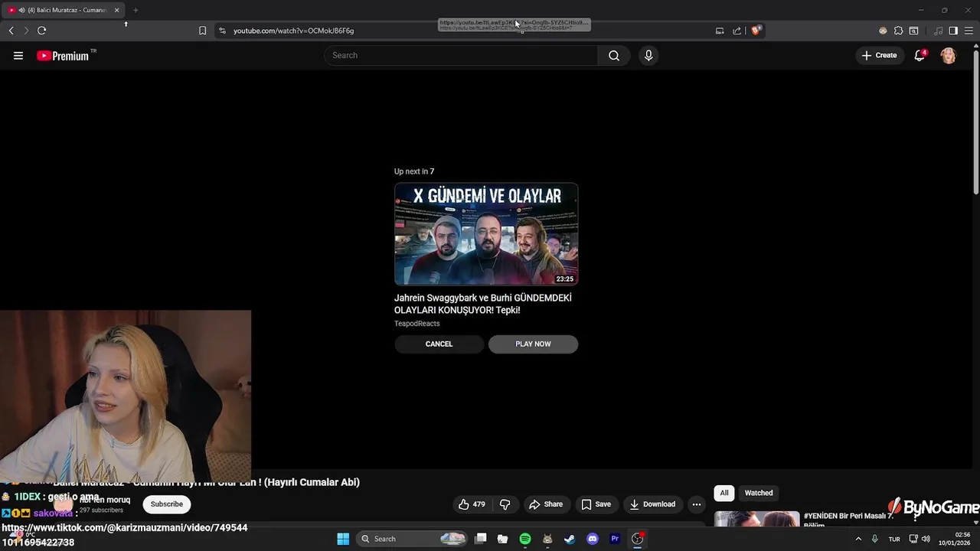This screenshot has width=980, height=551.
Task: Open TeapodReacts channel link
Action: click(x=417, y=324)
